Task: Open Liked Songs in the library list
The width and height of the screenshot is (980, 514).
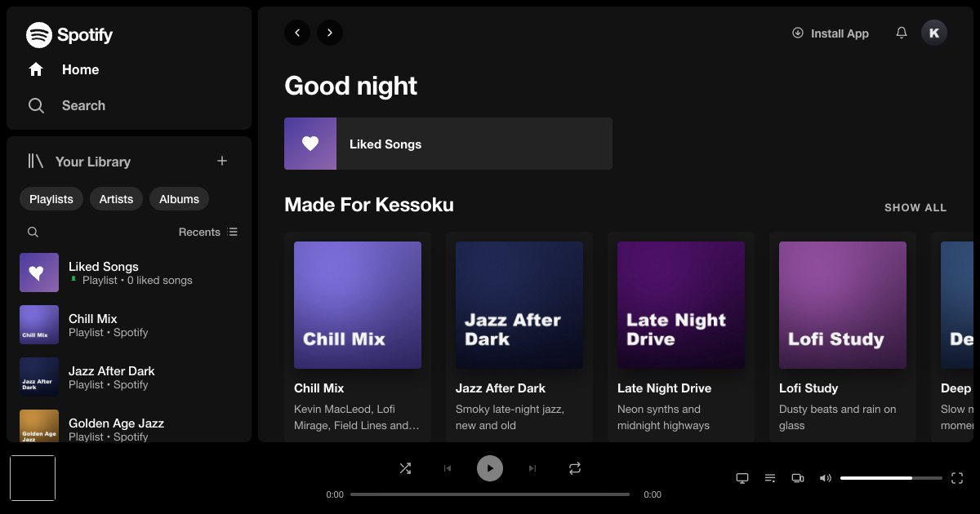Action: (129, 273)
